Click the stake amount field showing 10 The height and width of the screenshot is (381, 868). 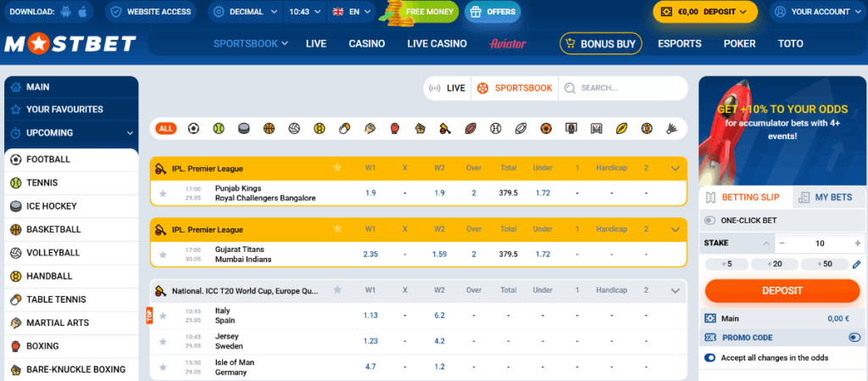pyautogui.click(x=820, y=243)
